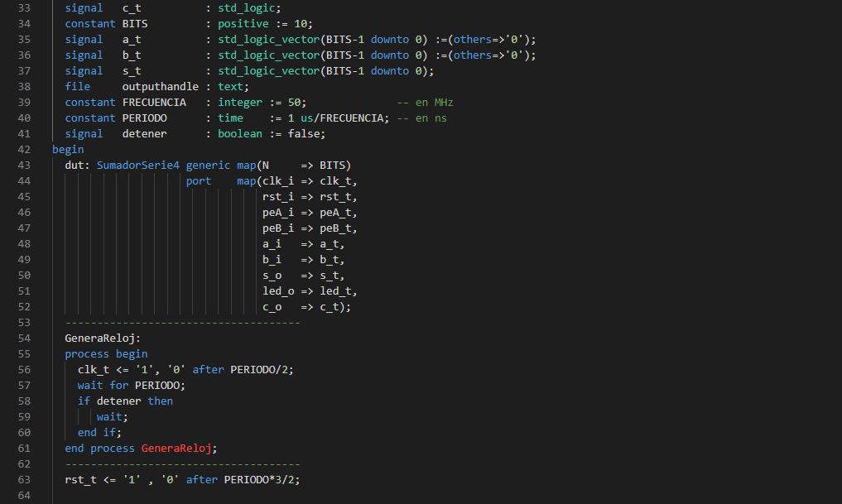
Task: Click the "GeneraReloj:" process label on line 54
Action: pos(103,338)
